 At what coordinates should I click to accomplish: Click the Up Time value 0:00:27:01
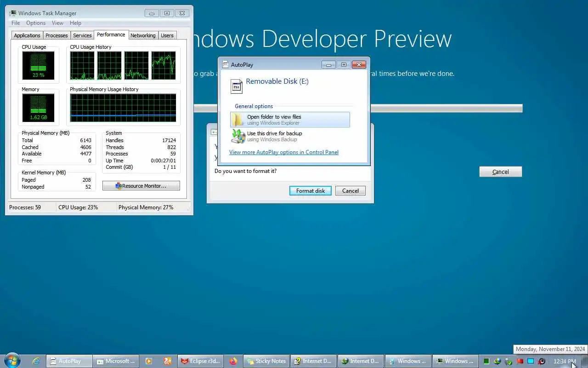pos(163,161)
